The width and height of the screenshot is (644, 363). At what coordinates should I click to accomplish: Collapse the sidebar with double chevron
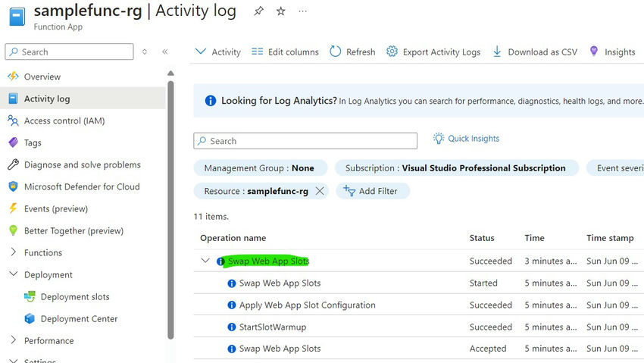pyautogui.click(x=164, y=52)
